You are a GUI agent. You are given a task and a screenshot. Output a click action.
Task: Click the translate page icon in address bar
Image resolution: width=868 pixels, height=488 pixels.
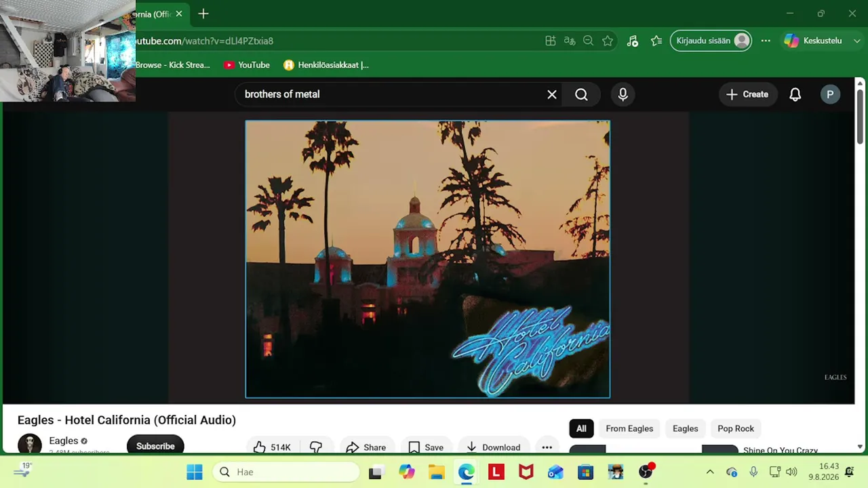570,41
